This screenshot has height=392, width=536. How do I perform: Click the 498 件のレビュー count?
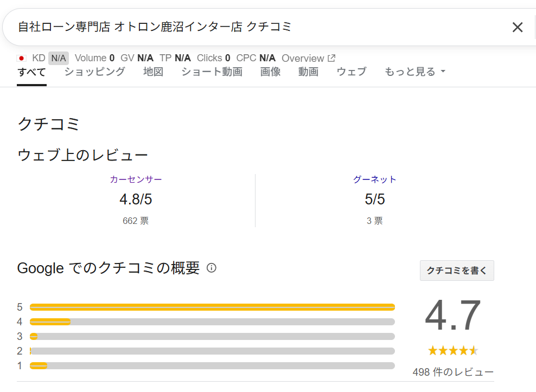point(453,372)
